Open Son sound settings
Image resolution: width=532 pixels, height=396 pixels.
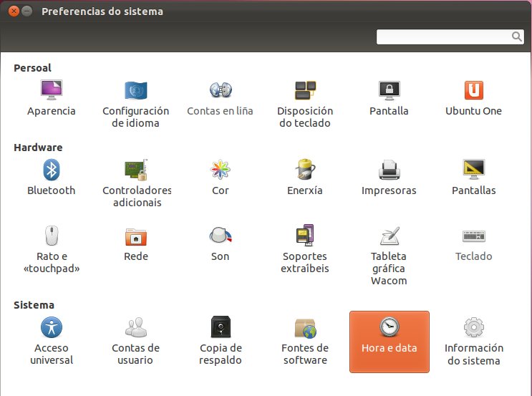221,243
